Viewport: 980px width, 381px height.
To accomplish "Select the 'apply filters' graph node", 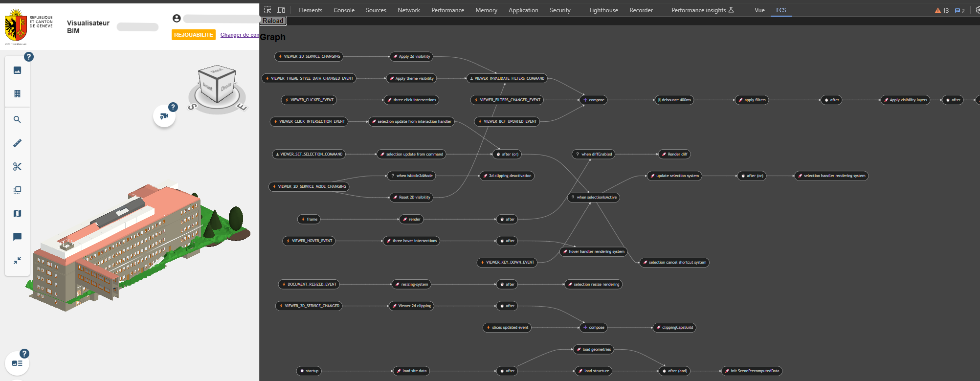I will coord(752,100).
